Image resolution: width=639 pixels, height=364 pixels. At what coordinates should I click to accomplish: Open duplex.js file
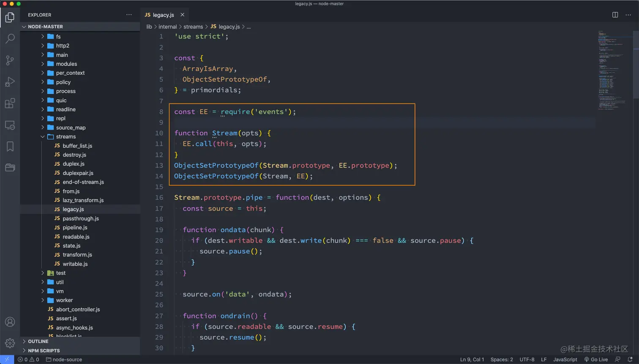pos(80,164)
